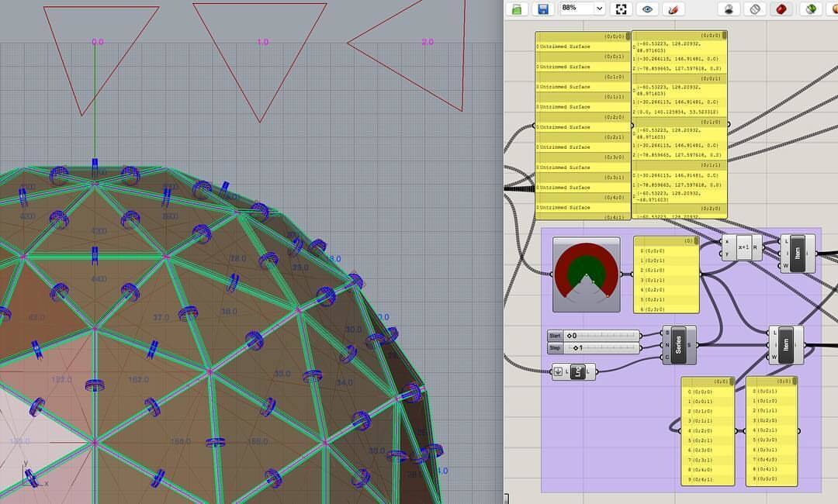Click the orange sphere icon at the toolbar edge

click(x=834, y=9)
